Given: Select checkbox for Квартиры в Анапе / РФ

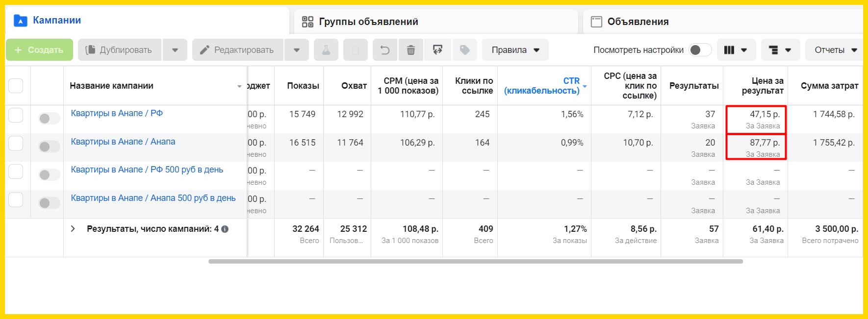Looking at the screenshot, I should [x=16, y=115].
